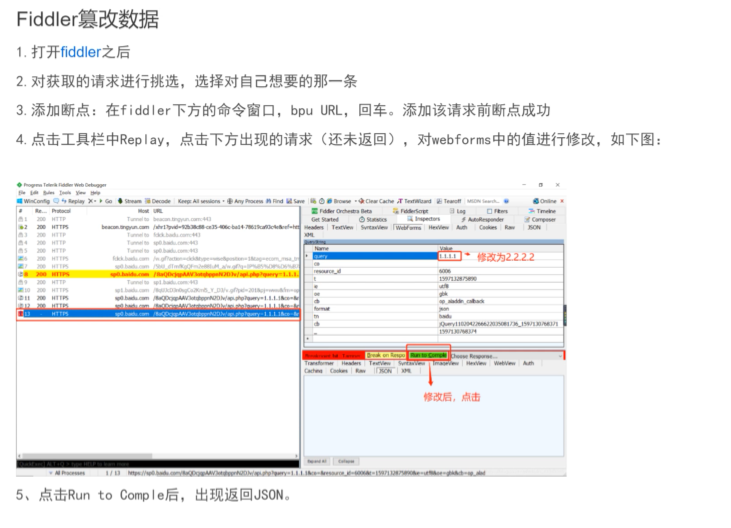Switch to the FiddlerScript tab
Image resolution: width=731 pixels, height=528 pixels.
pos(411,211)
